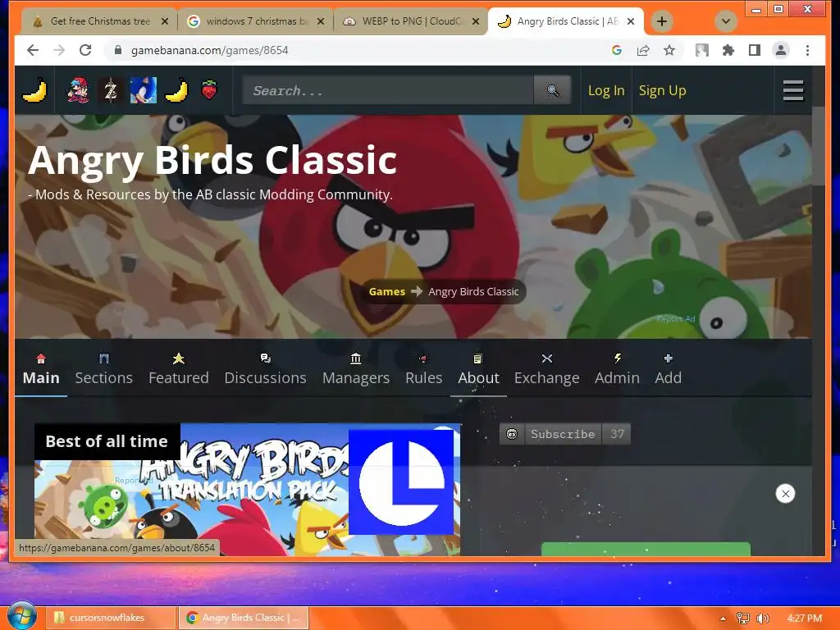
Task: Toggle the browser side panel icon
Action: point(755,50)
